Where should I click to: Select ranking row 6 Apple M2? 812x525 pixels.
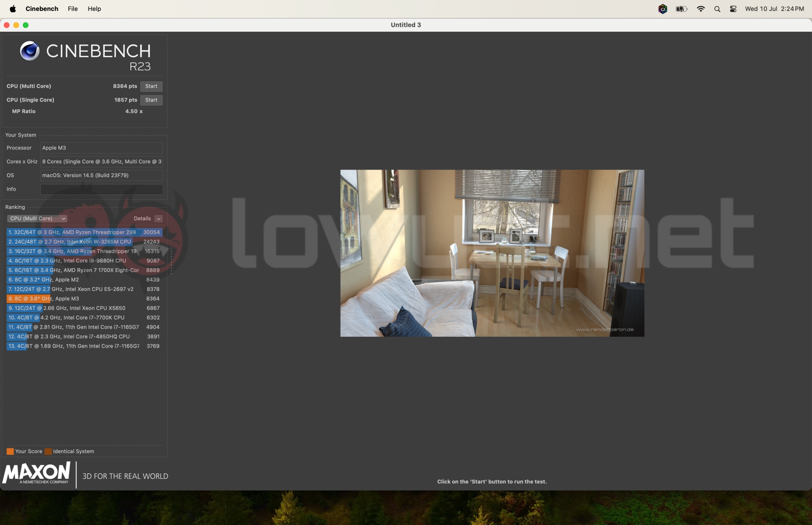click(84, 280)
